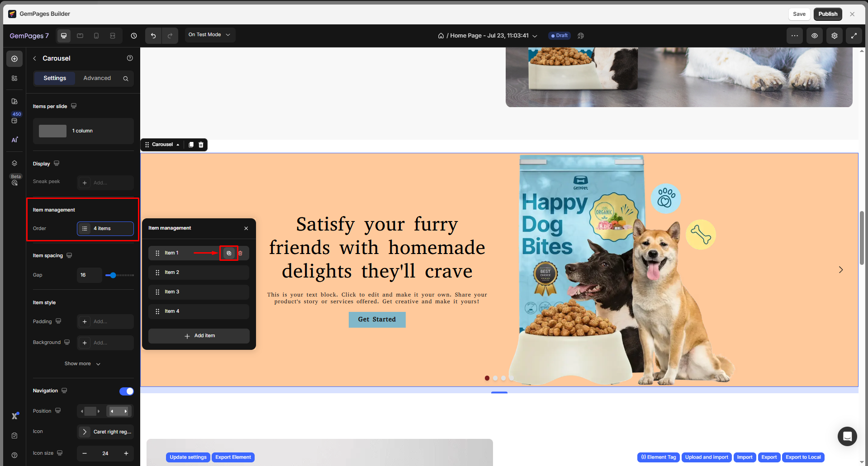Publish the page
The height and width of the screenshot is (466, 868).
[x=828, y=14]
